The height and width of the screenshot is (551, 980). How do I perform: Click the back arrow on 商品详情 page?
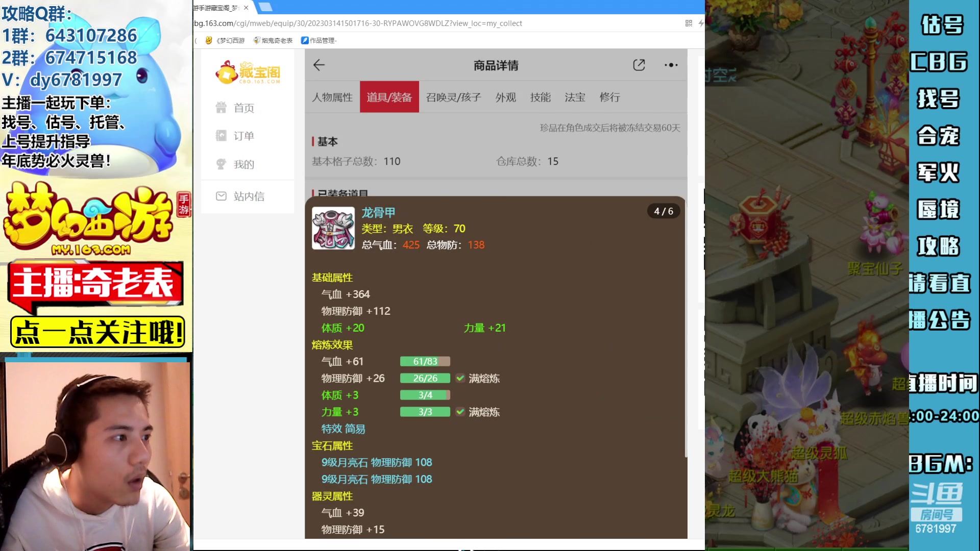(318, 65)
